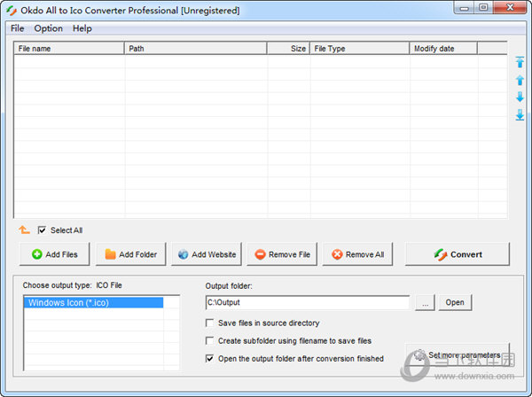
Task: Click the move-to-top arrow icon
Action: [520, 62]
